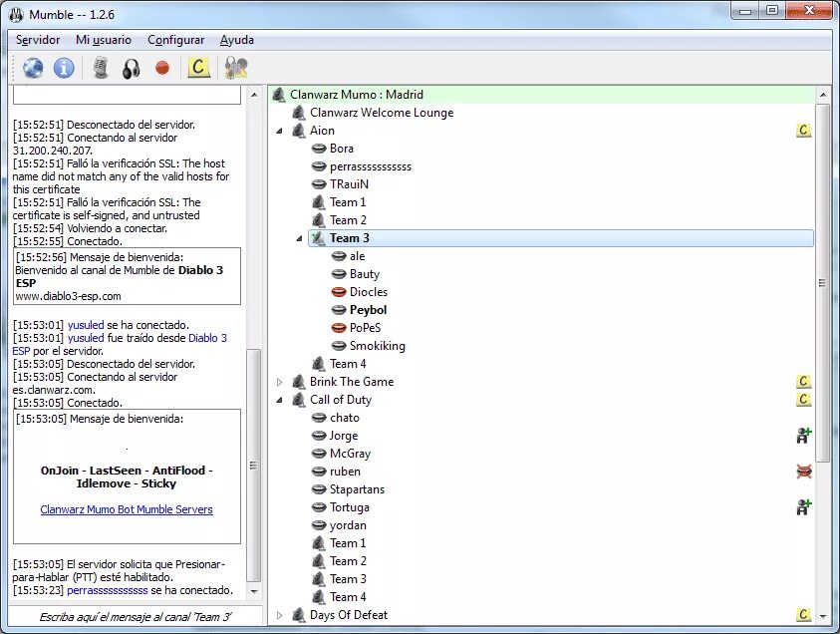
Task: Collapse the Aion channel tree
Action: (x=279, y=131)
